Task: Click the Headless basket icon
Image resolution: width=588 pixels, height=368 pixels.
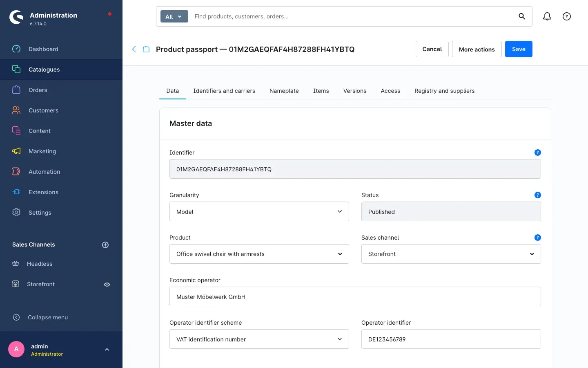Action: point(16,264)
